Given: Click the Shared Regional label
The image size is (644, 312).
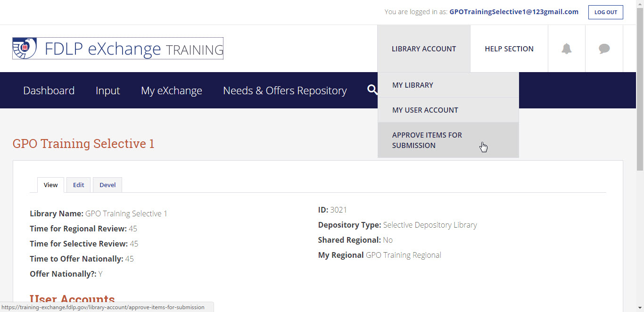Looking at the screenshot, I should tap(349, 240).
